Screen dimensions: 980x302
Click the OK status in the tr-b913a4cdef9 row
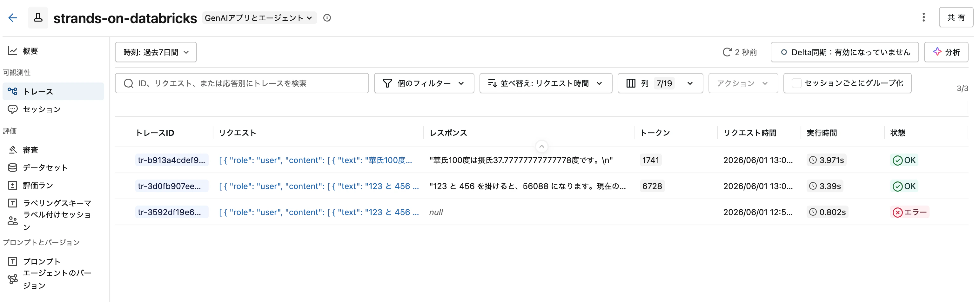[904, 160]
